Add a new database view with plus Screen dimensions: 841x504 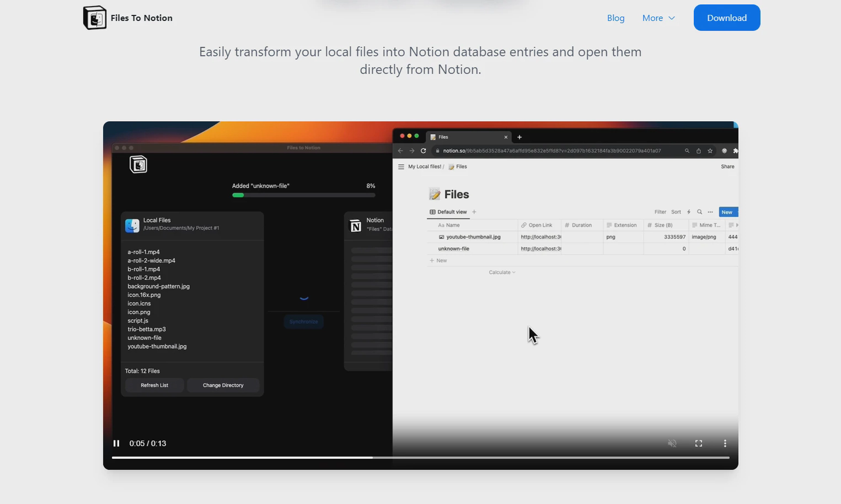474,212
